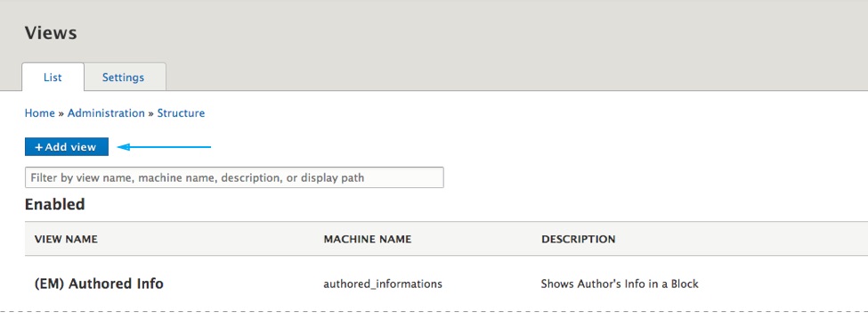Click the Views page title
The image size is (868, 329).
click(51, 33)
